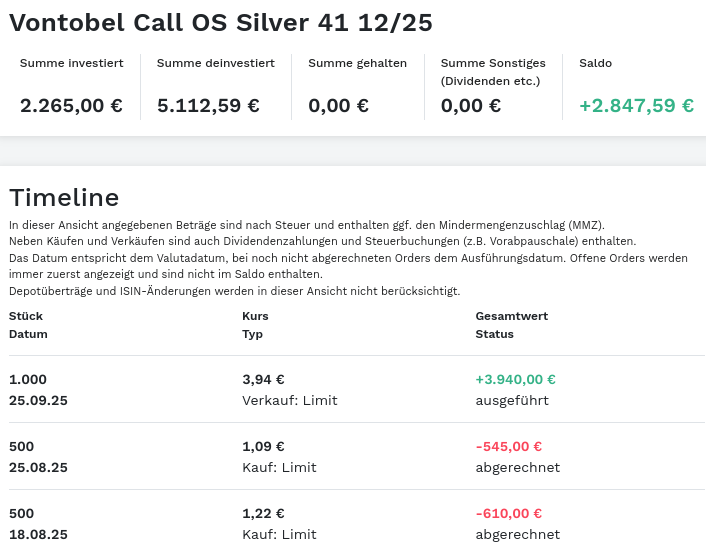This screenshot has width=706, height=548.
Task: Click the Summe Sonstiges (Dividenden etc.) label
Action: tap(491, 71)
